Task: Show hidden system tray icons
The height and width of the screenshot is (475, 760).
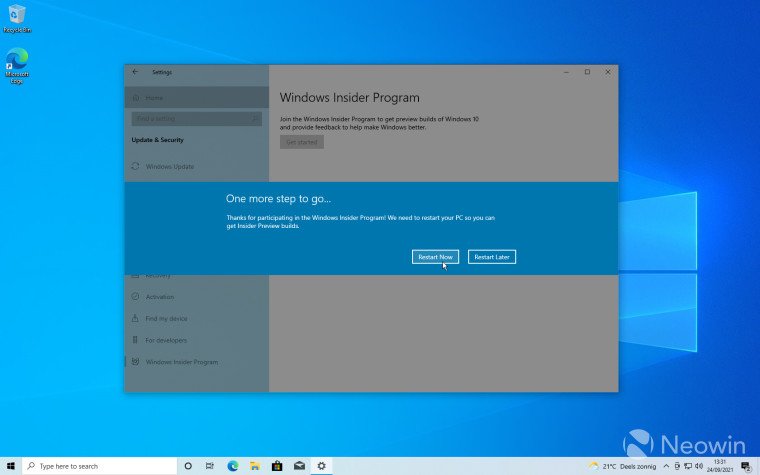Action: (x=666, y=466)
